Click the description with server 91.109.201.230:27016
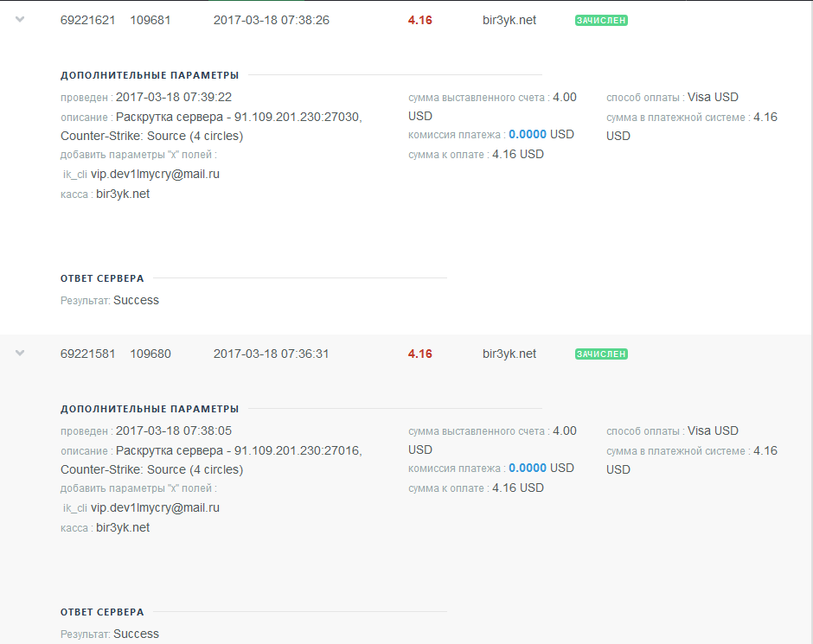Viewport: 813px width, 644px height. pyautogui.click(x=239, y=451)
